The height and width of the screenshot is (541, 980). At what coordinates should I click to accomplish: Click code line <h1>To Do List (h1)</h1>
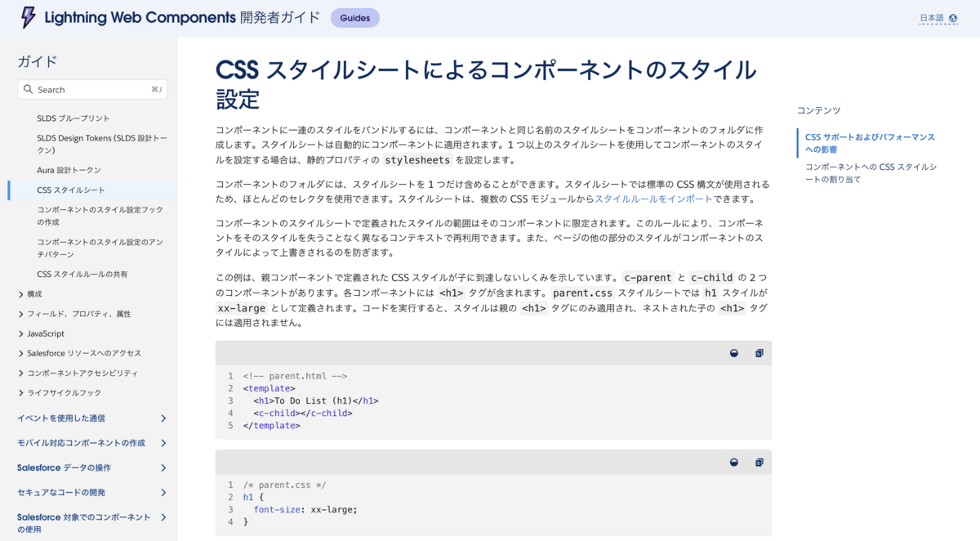click(315, 401)
